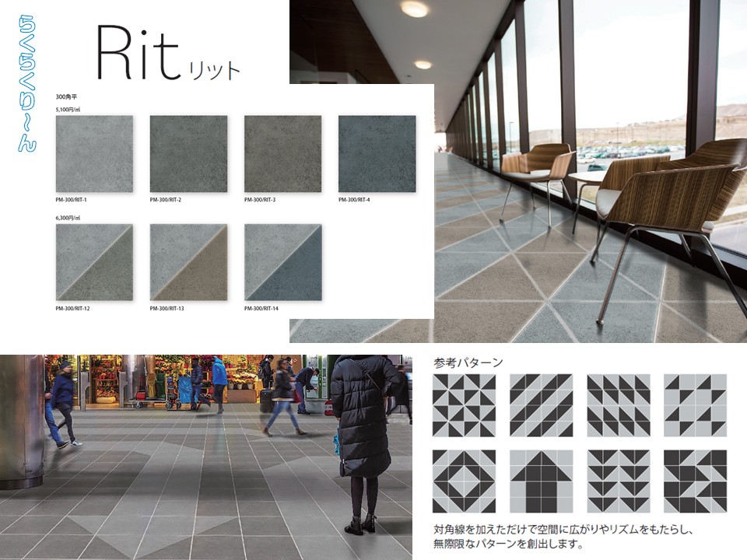Screen dimensions: 747x560
Task: Select the third top-row repeated triangles pattern
Action: pos(618,404)
